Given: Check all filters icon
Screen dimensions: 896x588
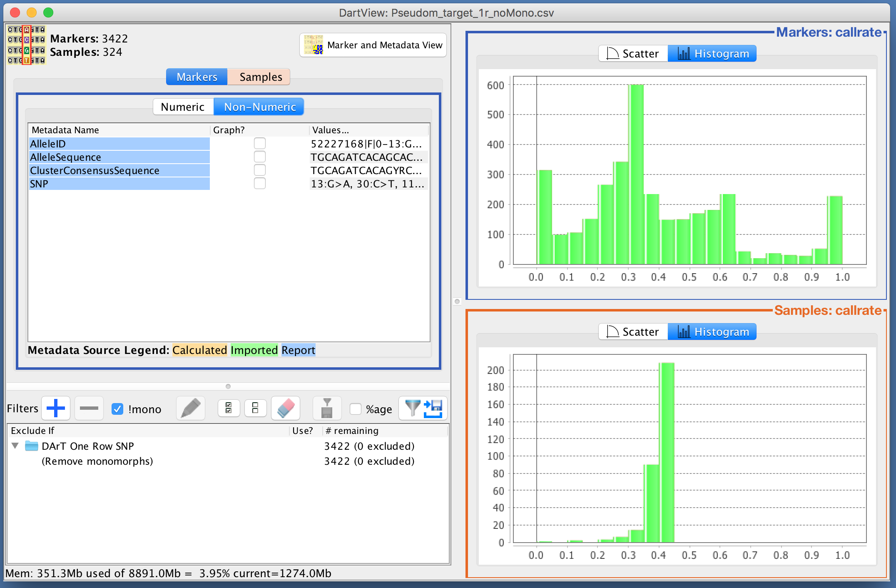Looking at the screenshot, I should 229,409.
